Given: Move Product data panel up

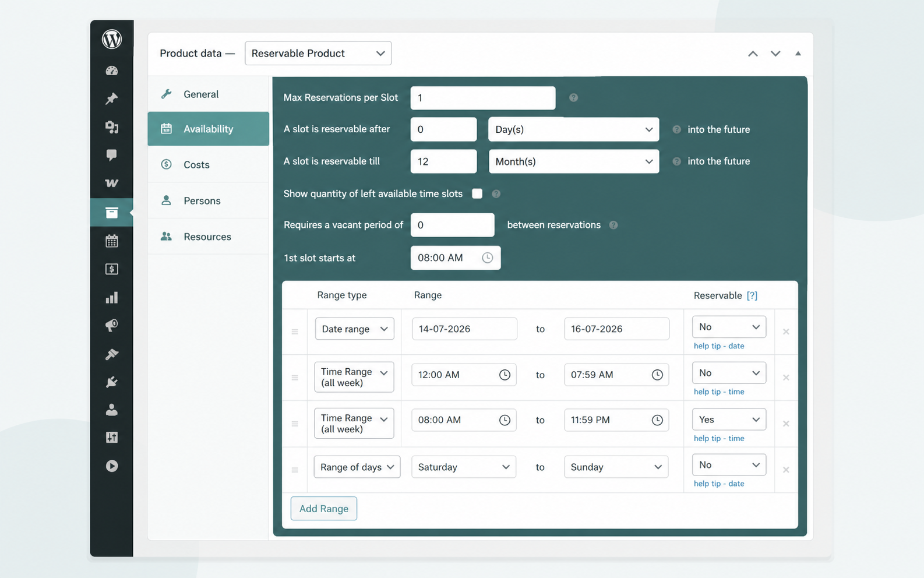Looking at the screenshot, I should tap(753, 54).
